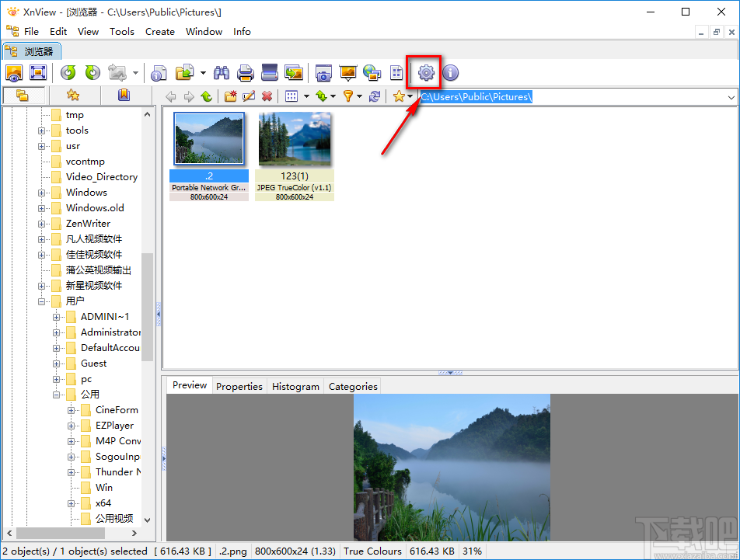Click the batch image convert icon
This screenshot has height=560, width=740.
coord(294,73)
